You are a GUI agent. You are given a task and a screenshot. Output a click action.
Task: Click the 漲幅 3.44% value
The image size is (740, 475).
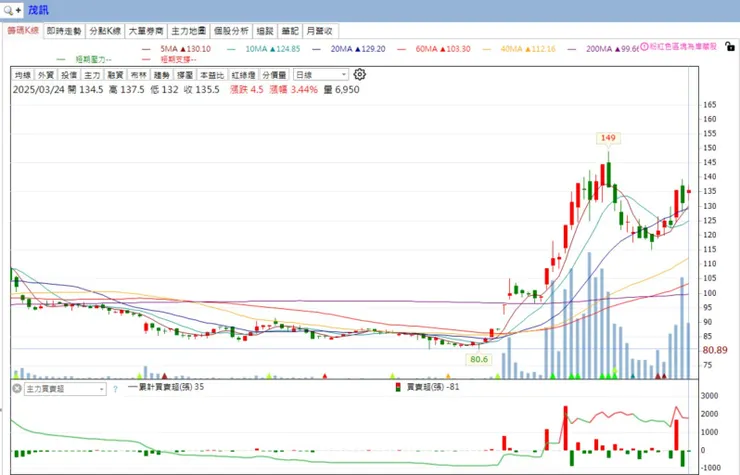[294, 90]
